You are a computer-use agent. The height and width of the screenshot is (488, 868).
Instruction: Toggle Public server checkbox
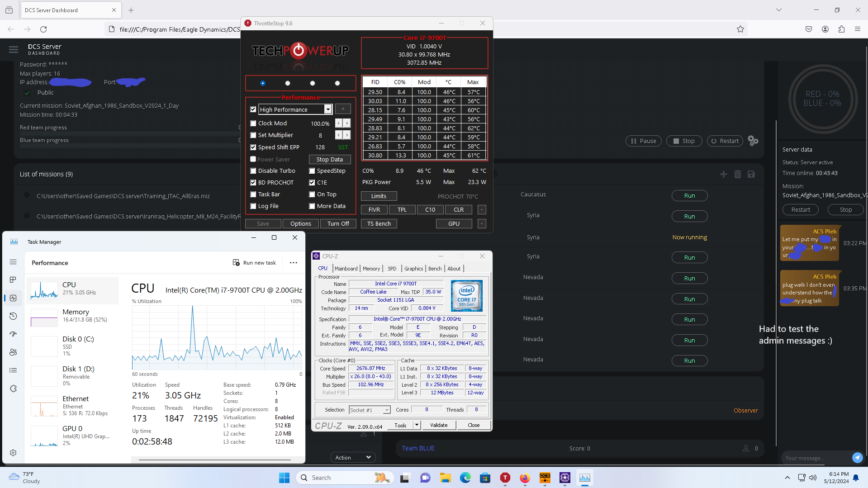pos(27,93)
